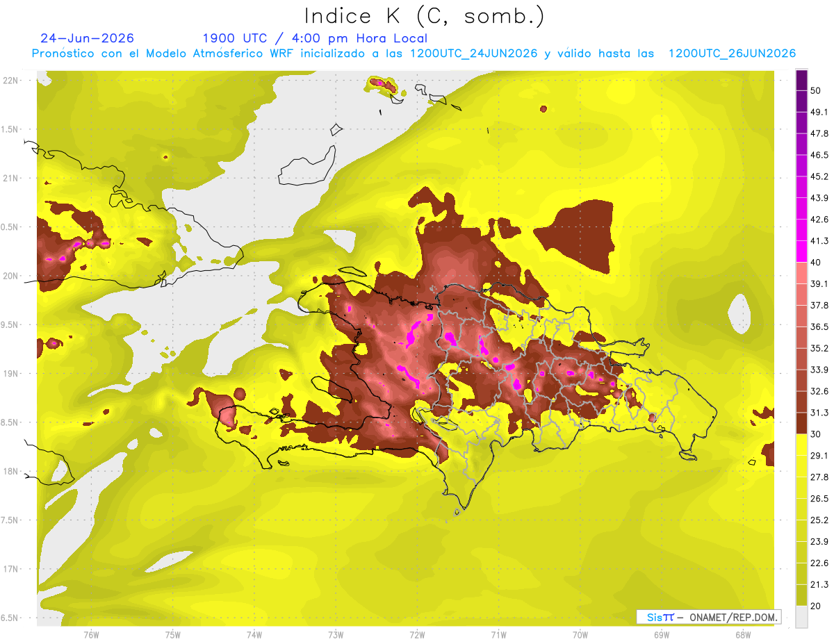The width and height of the screenshot is (834, 644).
Task: Click the '26.5' value on the color scale
Action: (x=819, y=498)
